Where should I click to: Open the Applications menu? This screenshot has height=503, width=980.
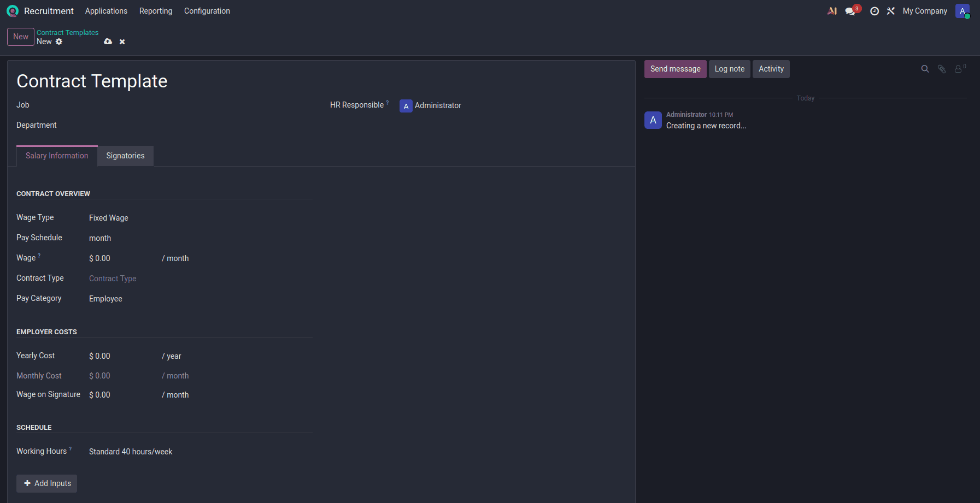coord(106,11)
